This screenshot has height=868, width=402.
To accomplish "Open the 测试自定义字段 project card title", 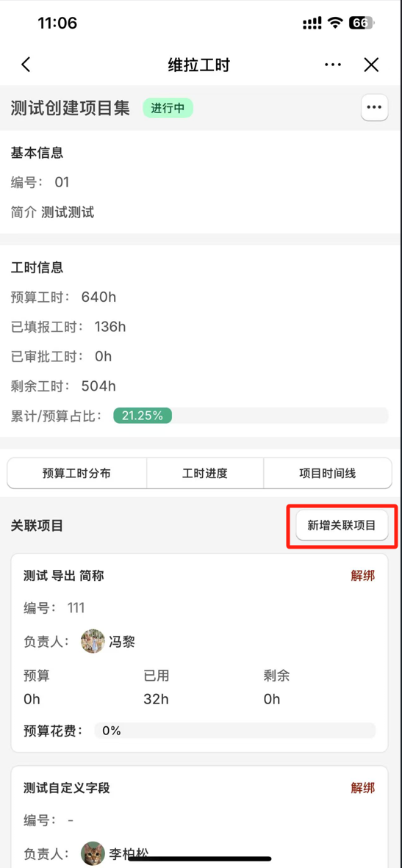I will [66, 788].
